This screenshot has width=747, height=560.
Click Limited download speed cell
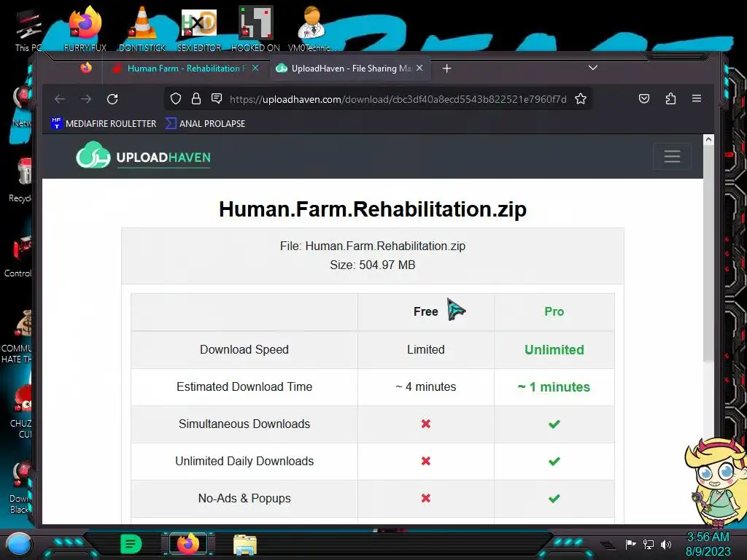pos(425,349)
